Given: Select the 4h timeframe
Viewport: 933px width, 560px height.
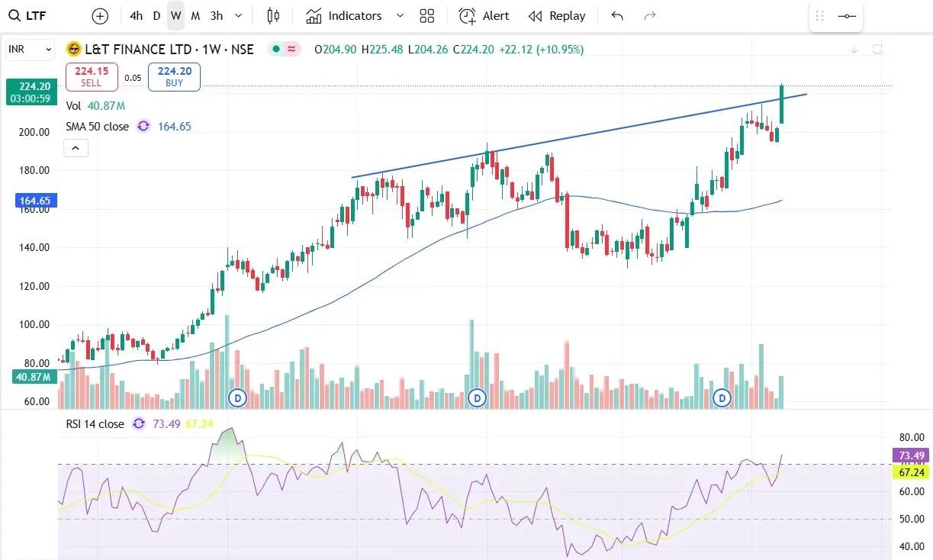Looking at the screenshot, I should click(136, 15).
